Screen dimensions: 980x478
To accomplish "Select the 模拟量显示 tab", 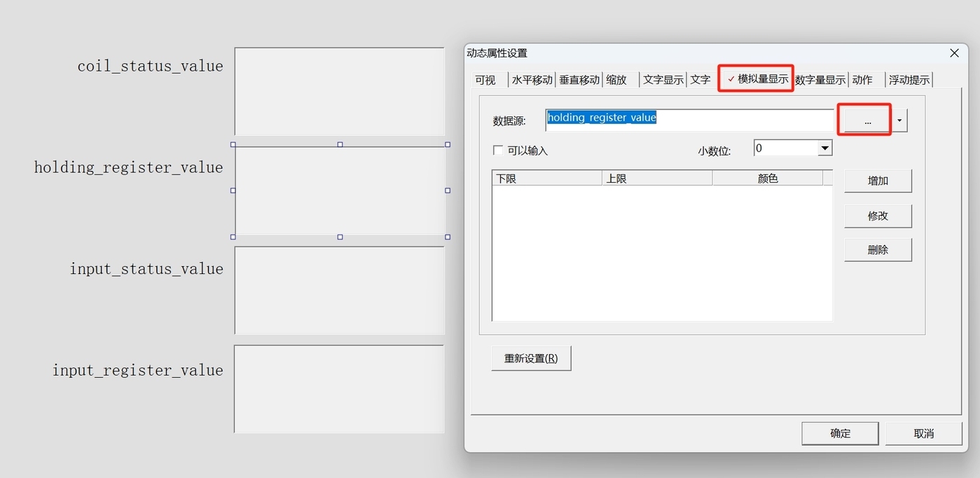I will point(757,78).
